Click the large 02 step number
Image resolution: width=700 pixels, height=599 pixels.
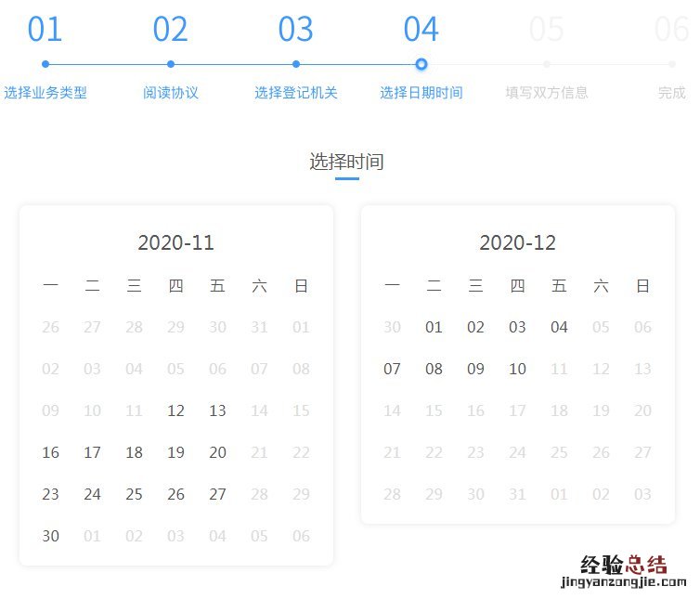[170, 29]
